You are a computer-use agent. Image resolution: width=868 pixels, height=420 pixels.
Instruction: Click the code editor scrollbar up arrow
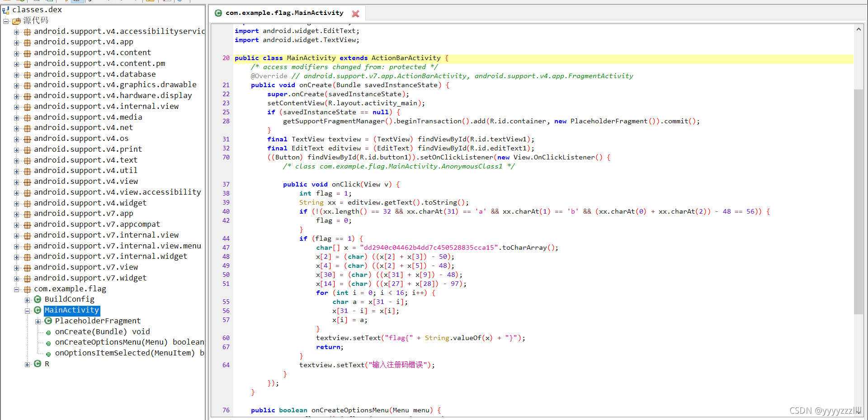tap(858, 29)
